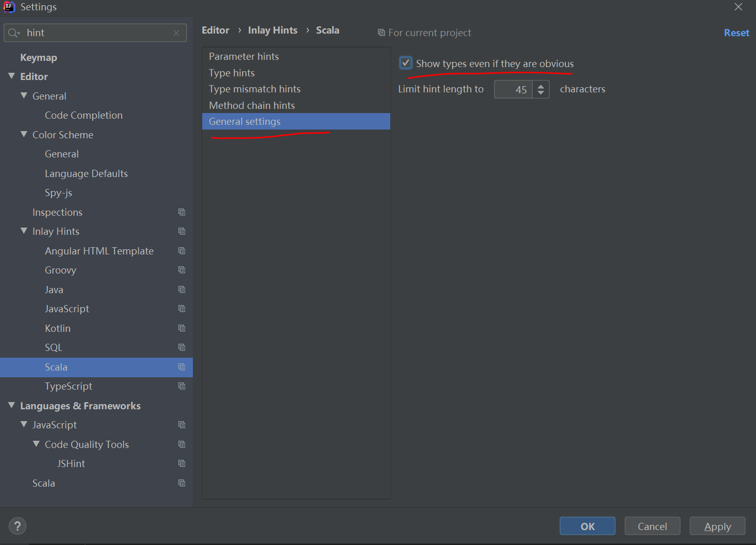This screenshot has height=545, width=756.
Task: Focus the settings search field containing 'hint'
Action: point(95,33)
